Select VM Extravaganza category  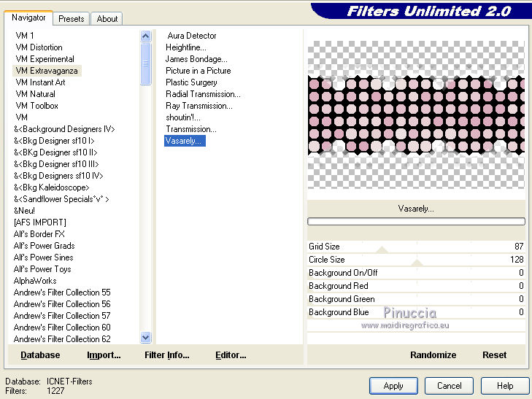click(x=47, y=71)
